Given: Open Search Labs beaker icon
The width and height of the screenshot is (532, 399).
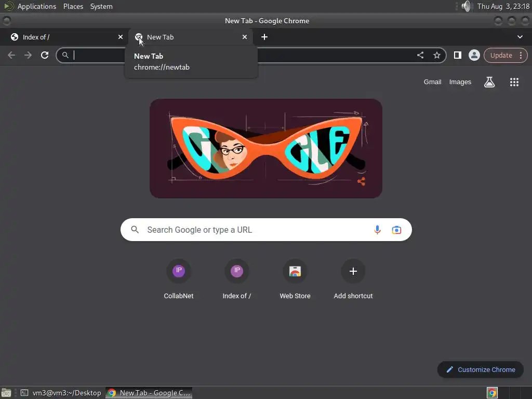Looking at the screenshot, I should tap(489, 82).
